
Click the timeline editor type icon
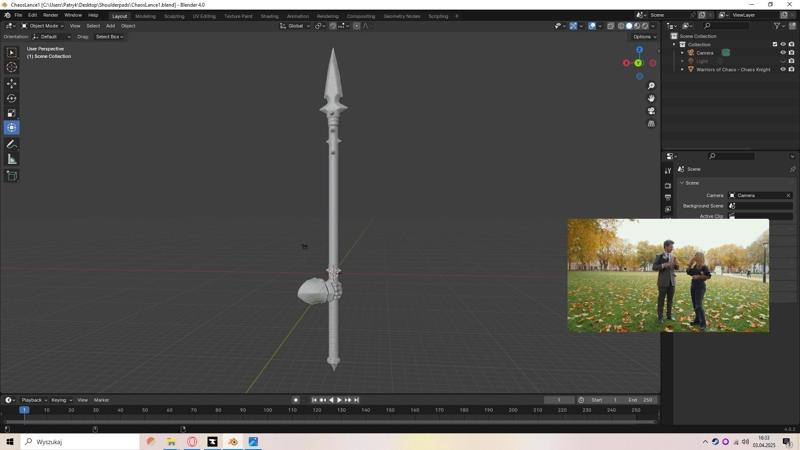click(x=9, y=400)
